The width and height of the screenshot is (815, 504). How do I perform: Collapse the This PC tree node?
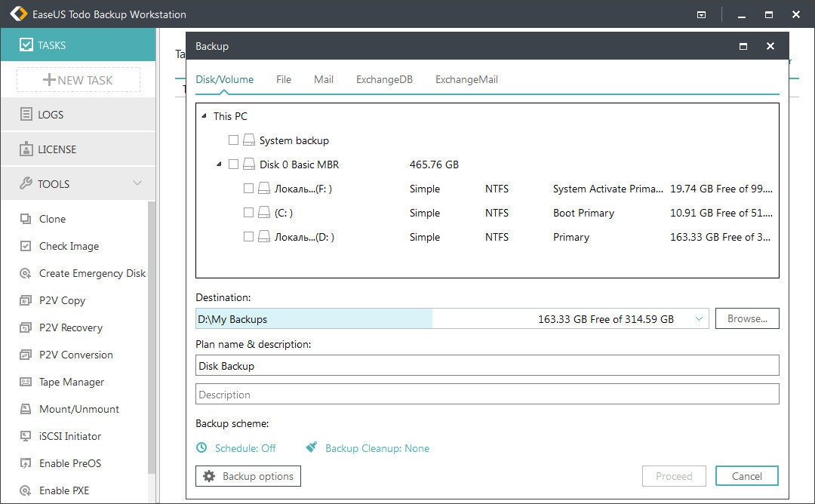[x=204, y=116]
